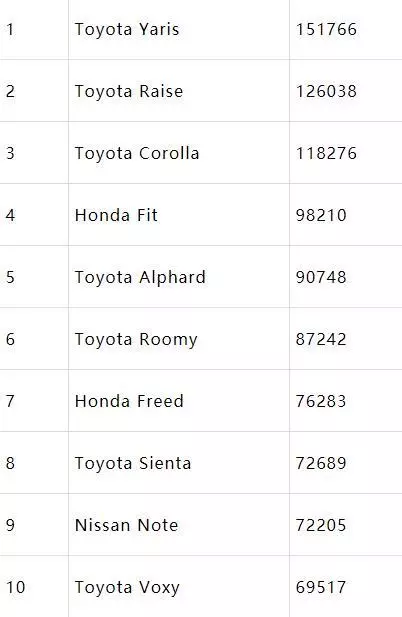402x617 pixels.
Task: Click the 98210 sales value
Action: (x=321, y=215)
